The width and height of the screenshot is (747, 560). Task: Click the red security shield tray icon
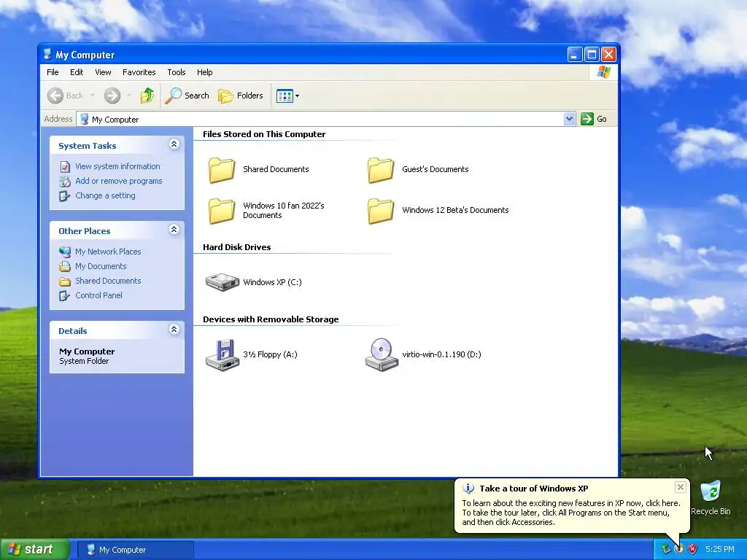tap(693, 550)
